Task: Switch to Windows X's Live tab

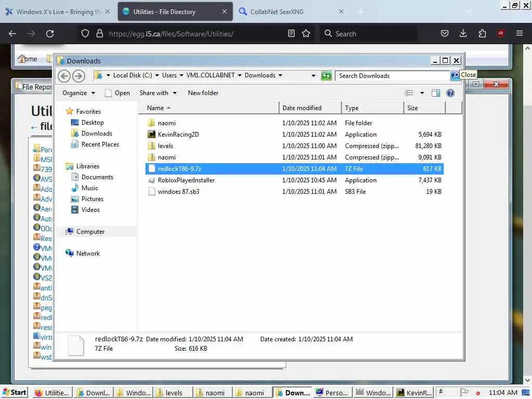Action: click(58, 11)
